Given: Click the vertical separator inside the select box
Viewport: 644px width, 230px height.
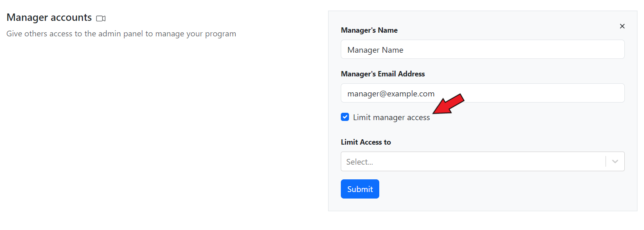Looking at the screenshot, I should pos(606,161).
